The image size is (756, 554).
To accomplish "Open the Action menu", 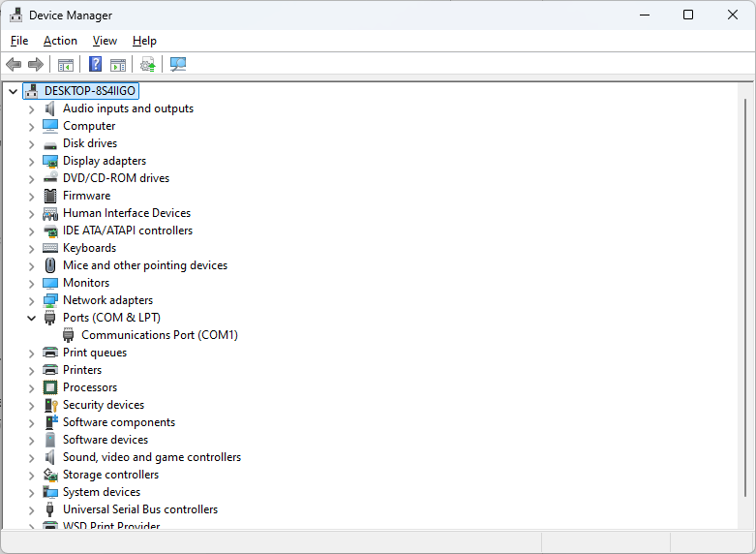I will pyautogui.click(x=60, y=41).
